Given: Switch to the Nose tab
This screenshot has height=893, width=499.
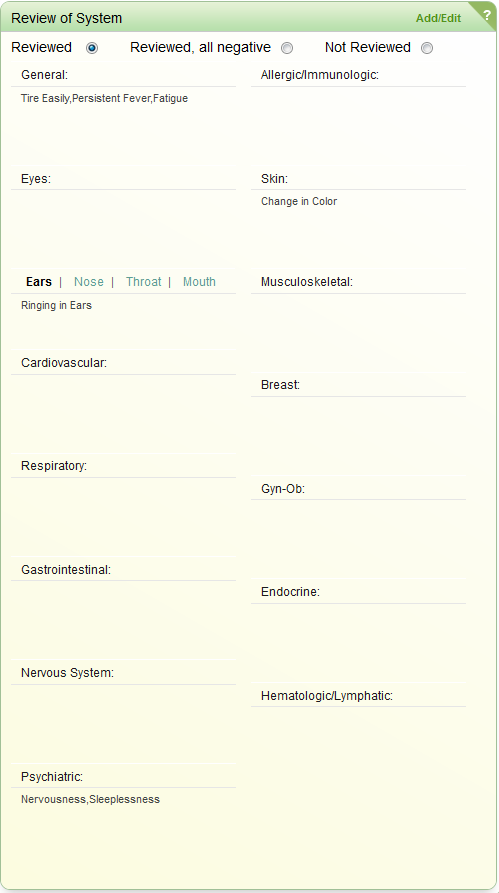Looking at the screenshot, I should tap(89, 282).
